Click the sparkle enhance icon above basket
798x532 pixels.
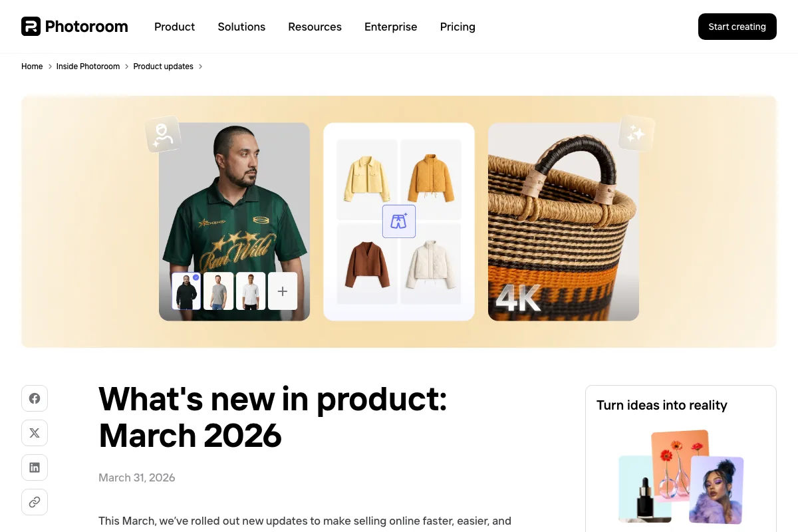(x=636, y=134)
